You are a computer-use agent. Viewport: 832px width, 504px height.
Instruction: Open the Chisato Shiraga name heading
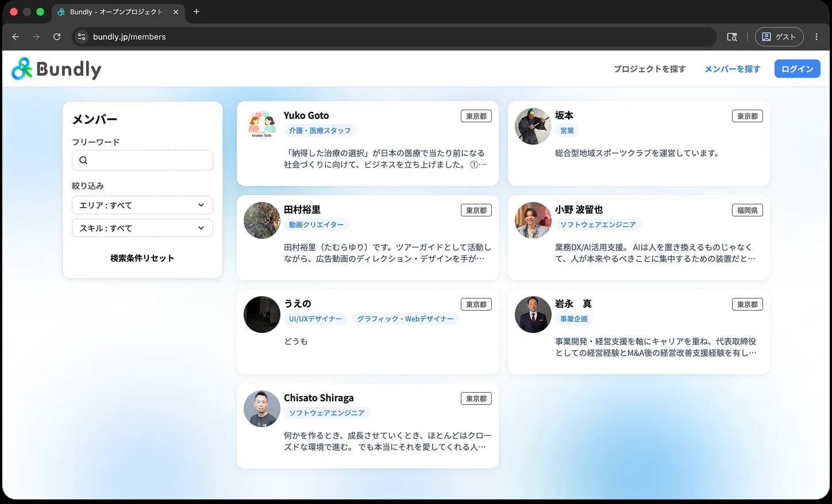[319, 398]
